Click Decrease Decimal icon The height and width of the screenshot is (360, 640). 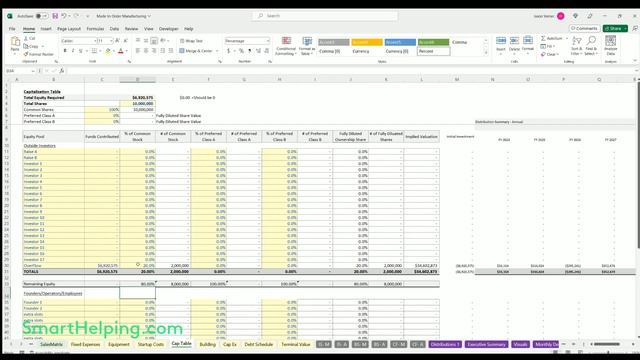point(267,51)
